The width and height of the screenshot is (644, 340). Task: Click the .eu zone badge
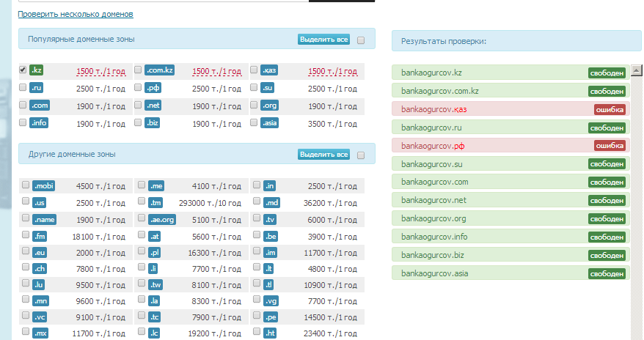click(x=40, y=253)
